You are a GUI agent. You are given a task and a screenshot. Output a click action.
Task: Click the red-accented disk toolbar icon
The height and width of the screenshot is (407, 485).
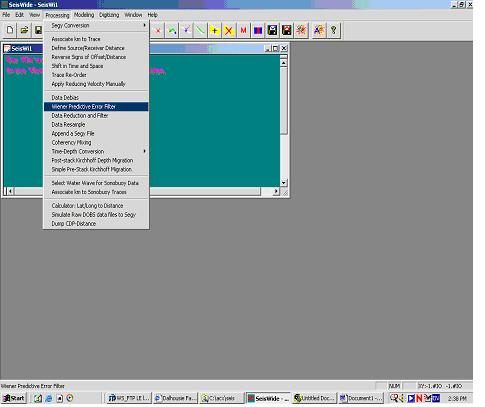[286, 31]
